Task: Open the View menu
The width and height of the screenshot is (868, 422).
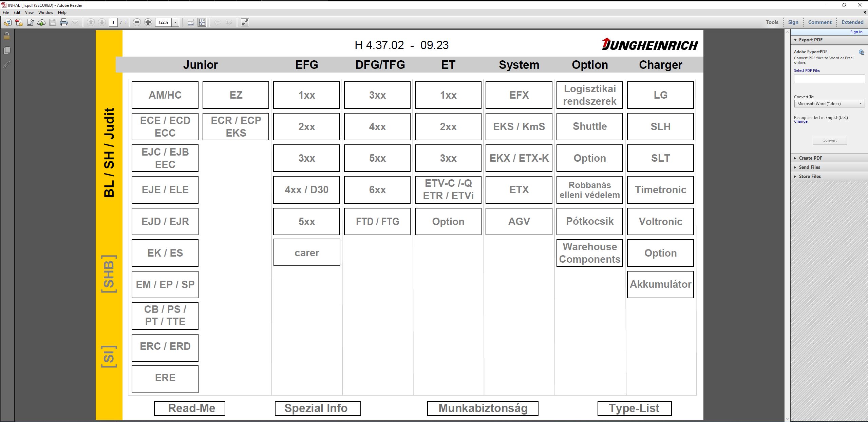Action: tap(29, 13)
